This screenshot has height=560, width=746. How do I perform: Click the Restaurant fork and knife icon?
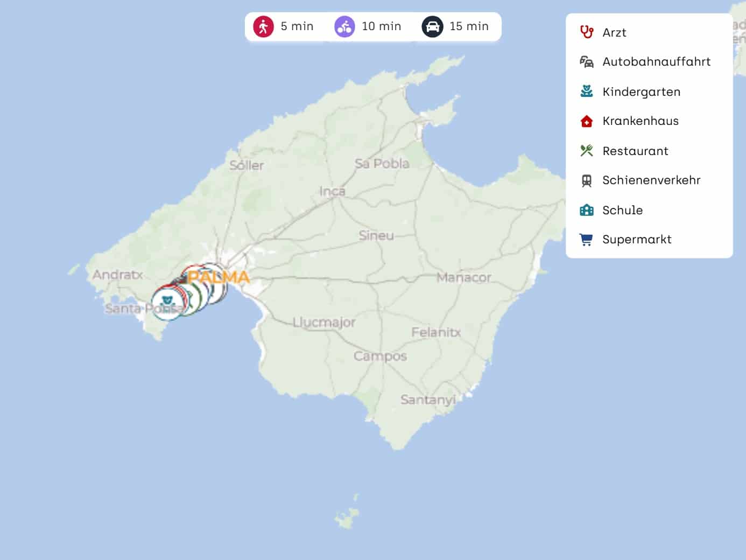point(587,151)
